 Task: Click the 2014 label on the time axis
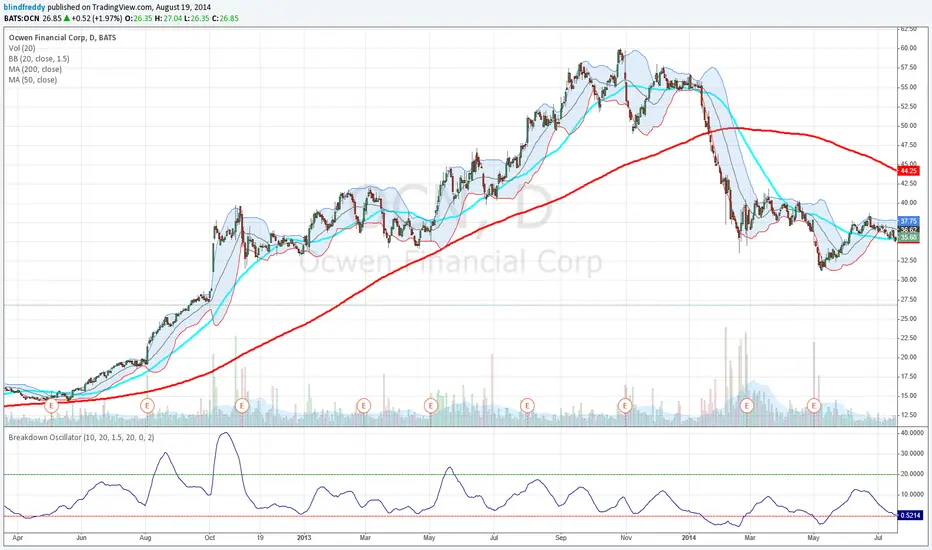tap(688, 538)
